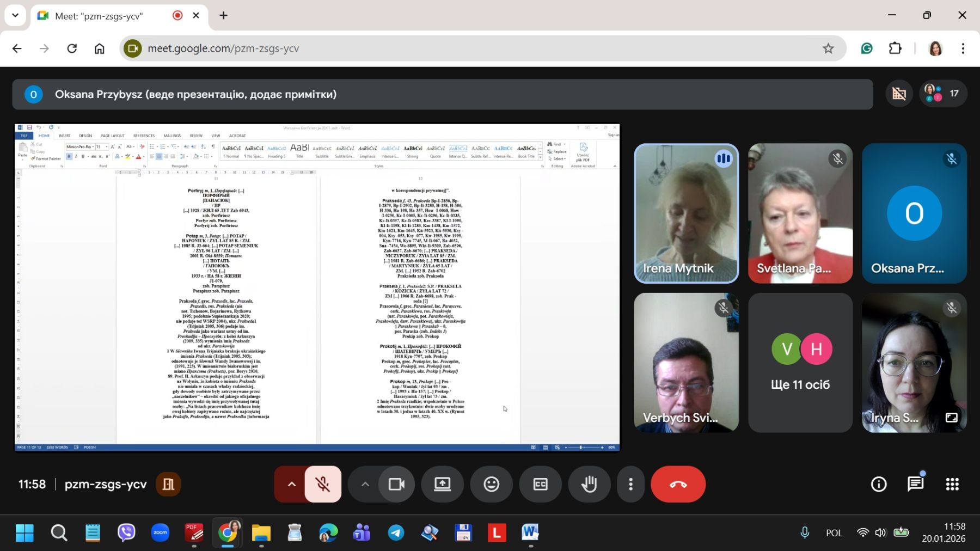Expand video settings arrow beside camera
Screen dimensions: 980x551
click(x=365, y=484)
